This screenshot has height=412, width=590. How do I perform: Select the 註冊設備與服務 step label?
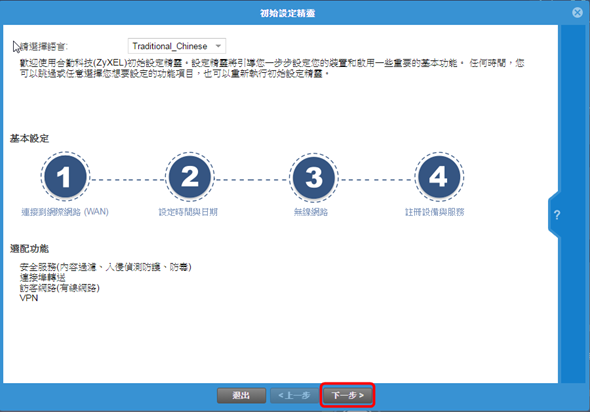pyautogui.click(x=434, y=212)
